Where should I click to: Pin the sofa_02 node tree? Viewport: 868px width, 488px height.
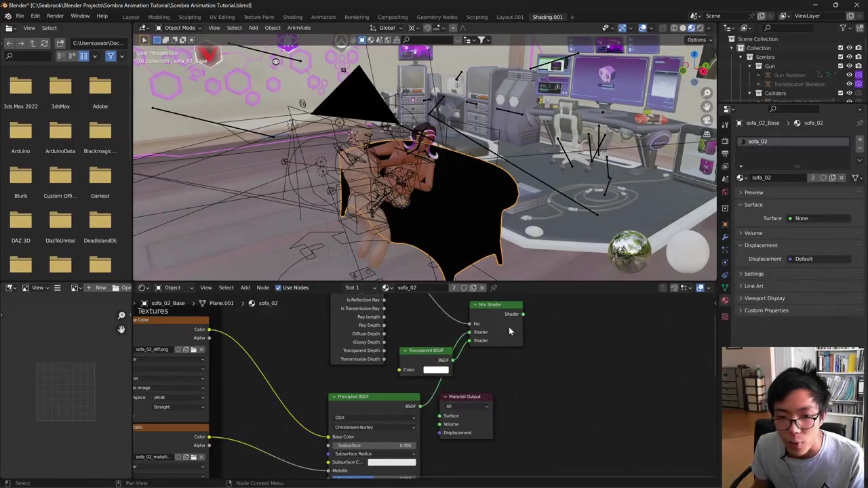[493, 287]
